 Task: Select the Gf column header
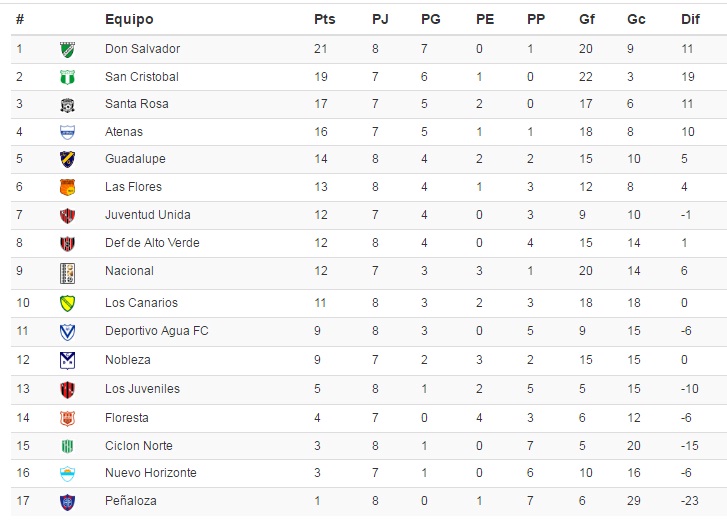(x=587, y=19)
